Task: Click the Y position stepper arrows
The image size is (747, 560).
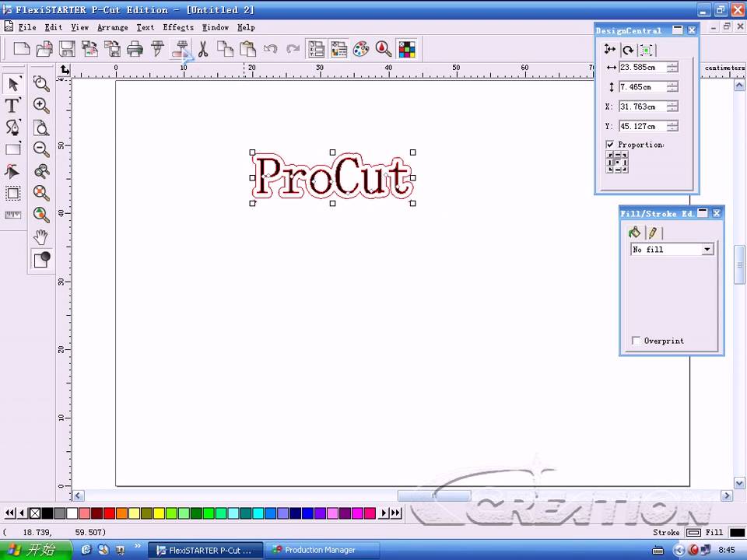Action: pos(672,126)
